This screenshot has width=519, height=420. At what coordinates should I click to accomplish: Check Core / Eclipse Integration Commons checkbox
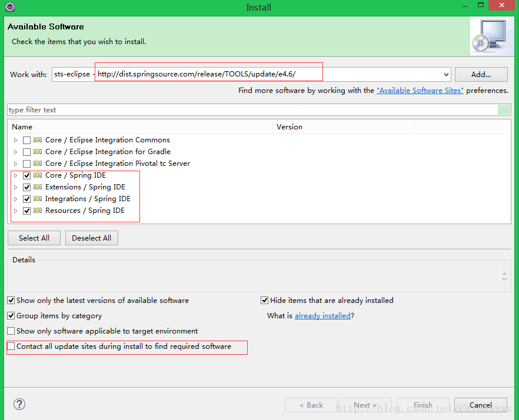(27, 141)
